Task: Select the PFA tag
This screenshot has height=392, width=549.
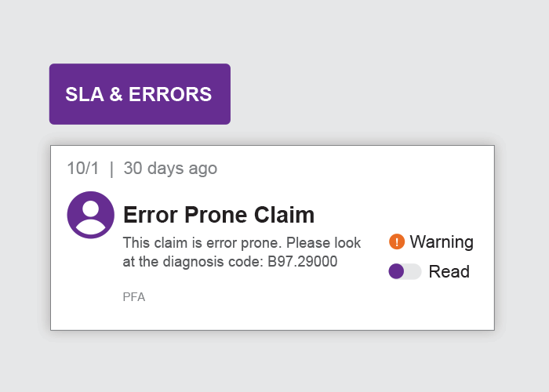Action: click(134, 297)
